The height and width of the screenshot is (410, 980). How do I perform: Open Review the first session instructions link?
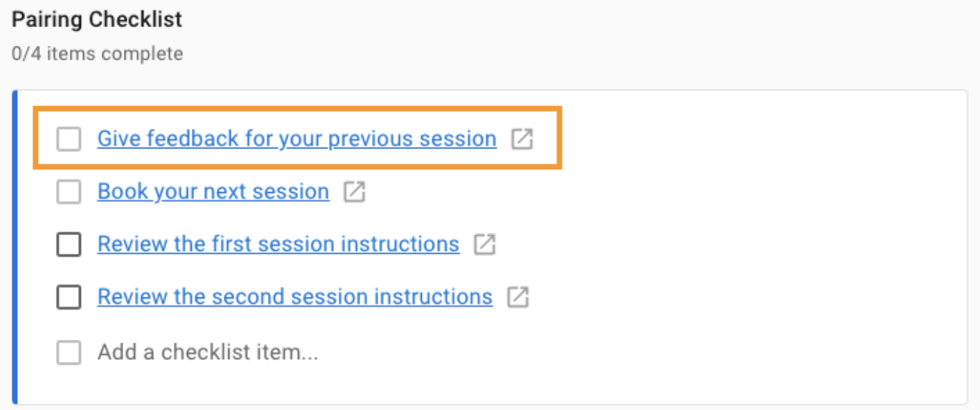(278, 244)
